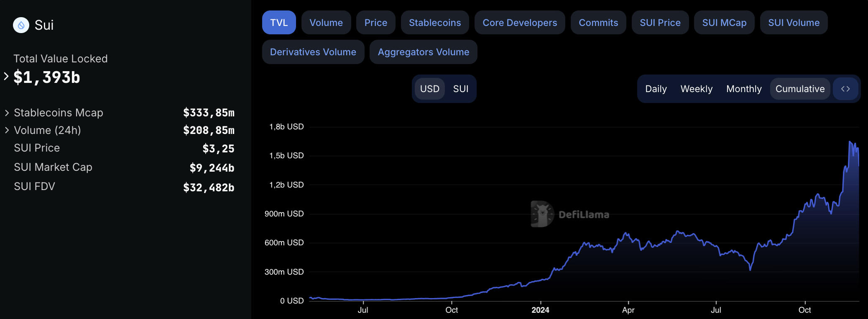Click the embed code brackets icon
Screen dimensions: 868x319
point(845,89)
